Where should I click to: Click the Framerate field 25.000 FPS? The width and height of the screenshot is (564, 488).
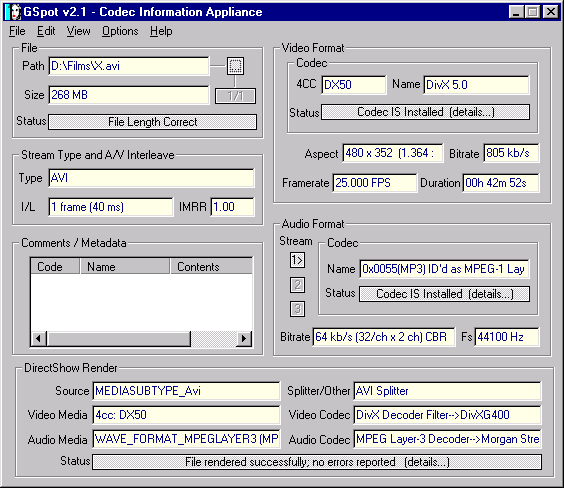coord(375,183)
